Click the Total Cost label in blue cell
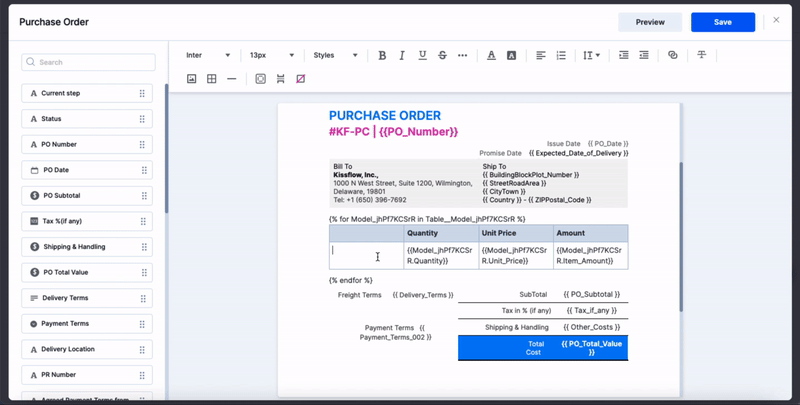Image resolution: width=800 pixels, height=405 pixels. tap(535, 348)
